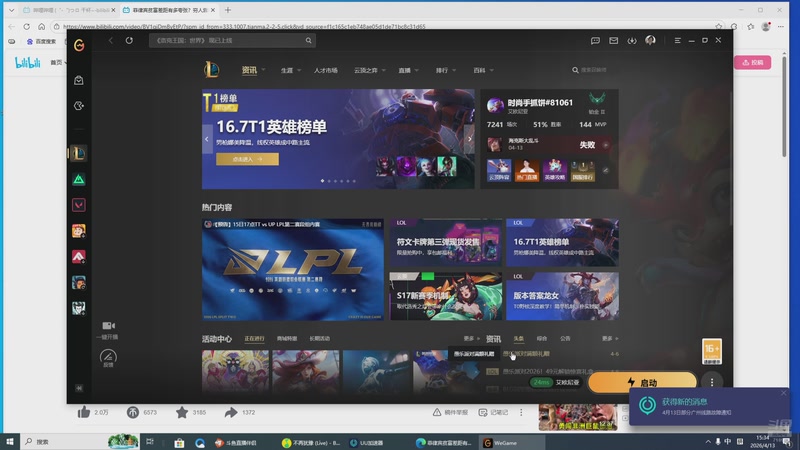
Task: Select the first banner carousel dot
Action: tap(322, 181)
